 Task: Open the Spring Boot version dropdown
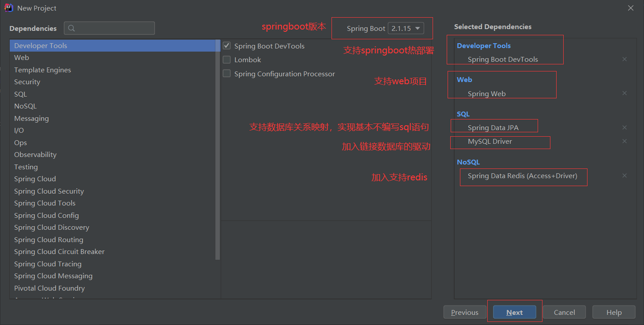(406, 28)
